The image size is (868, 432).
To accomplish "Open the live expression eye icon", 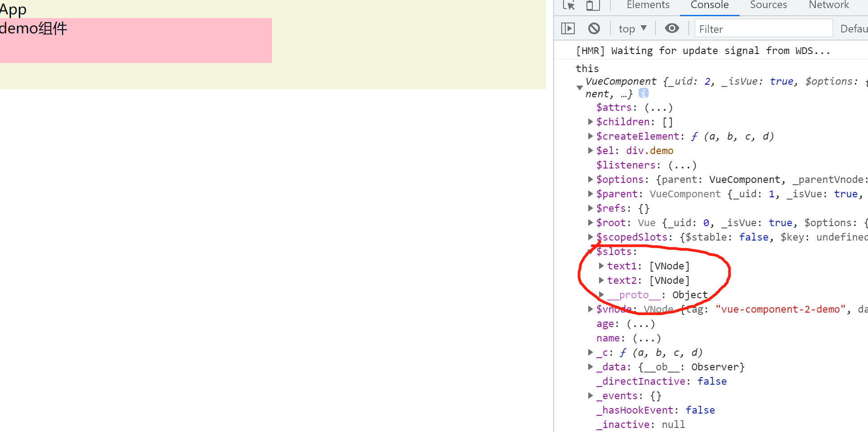I will [672, 28].
